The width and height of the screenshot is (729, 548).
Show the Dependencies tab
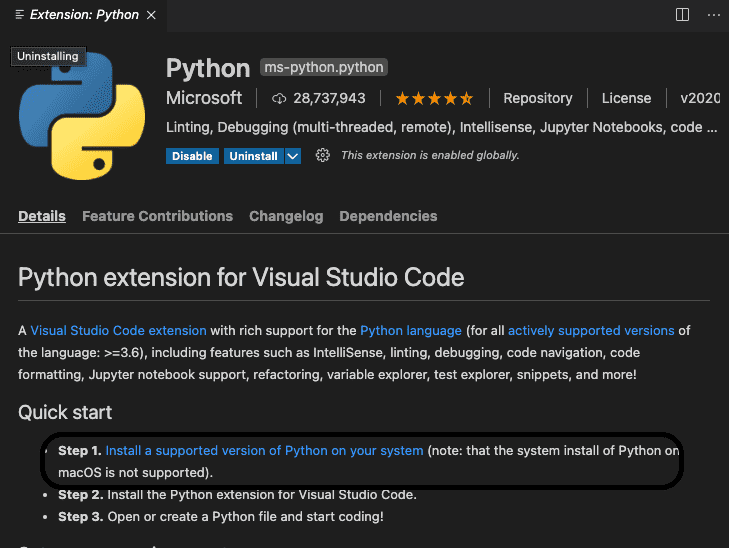(x=388, y=216)
